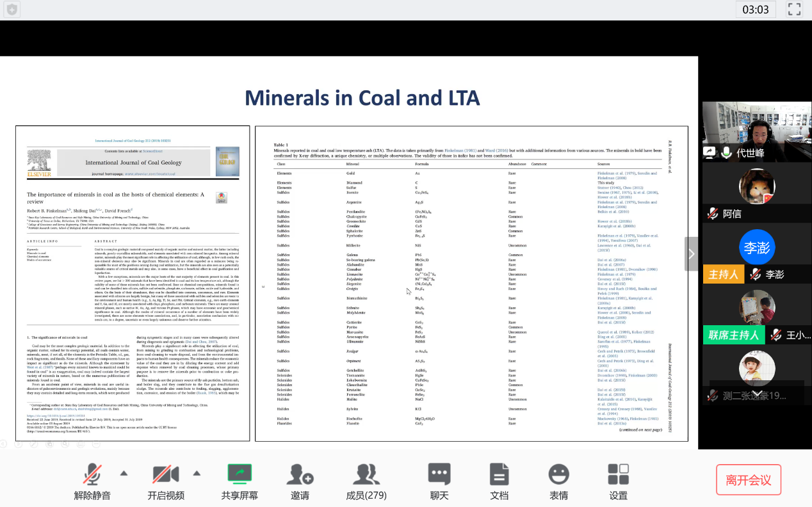The width and height of the screenshot is (812, 507).
Task: Click the meeting timer 03:03
Action: (756, 10)
